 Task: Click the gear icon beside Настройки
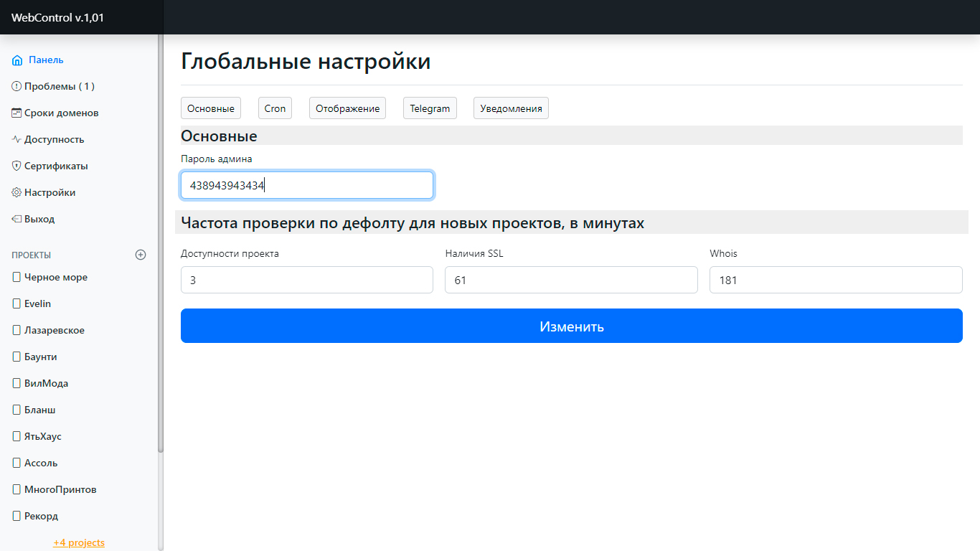click(x=17, y=192)
